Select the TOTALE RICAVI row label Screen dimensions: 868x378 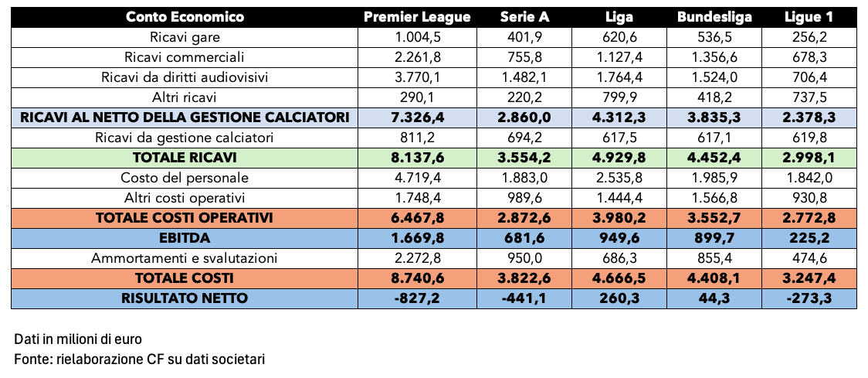(x=185, y=158)
